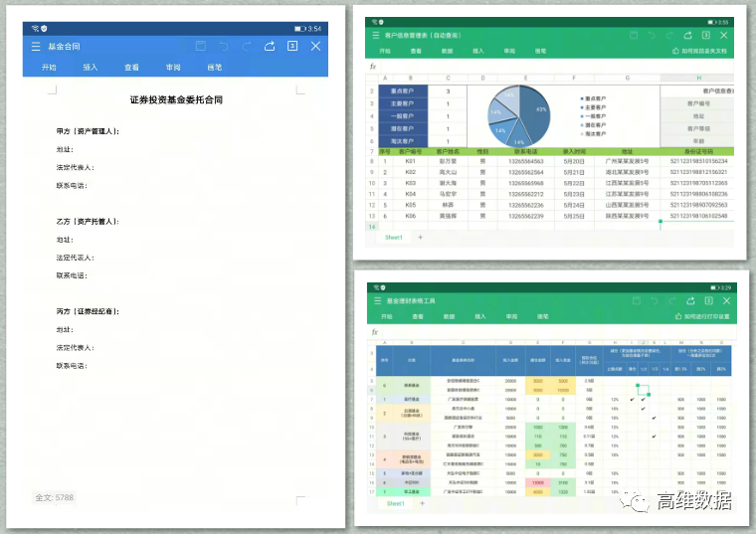The image size is (756, 534).
Task: Click the 全文: 5788 word count button
Action: pos(55,497)
